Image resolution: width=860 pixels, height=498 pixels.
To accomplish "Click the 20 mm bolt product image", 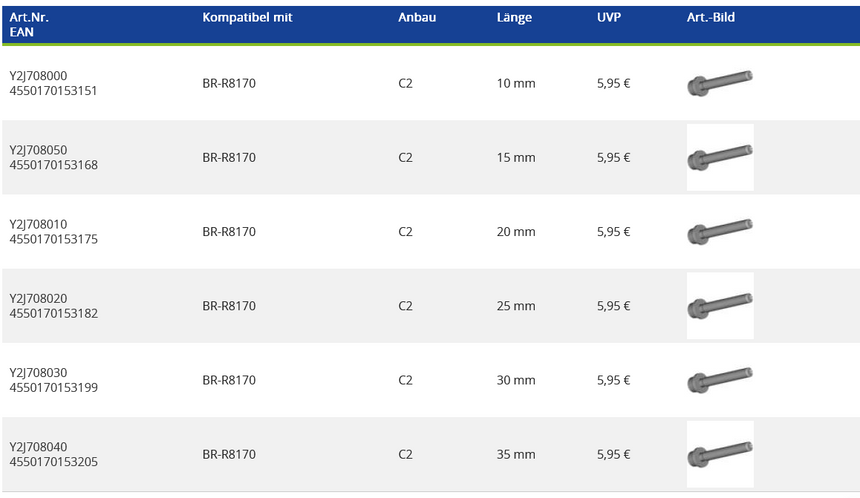I will [720, 231].
